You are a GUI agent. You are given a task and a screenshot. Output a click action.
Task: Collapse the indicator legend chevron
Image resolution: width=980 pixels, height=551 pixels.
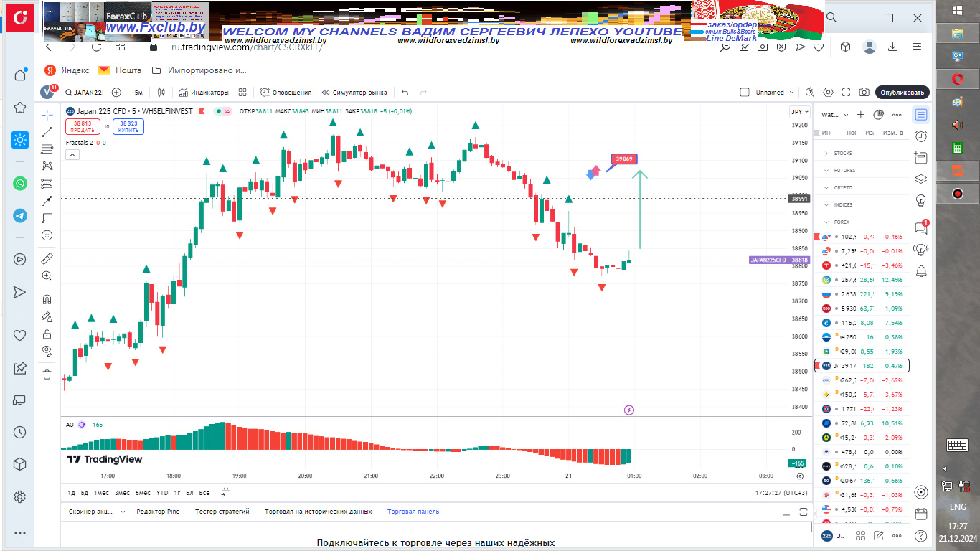[x=72, y=154]
